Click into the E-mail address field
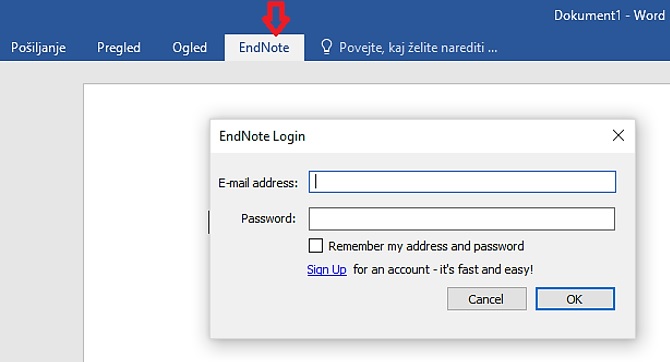This screenshot has height=362, width=670. click(x=462, y=182)
